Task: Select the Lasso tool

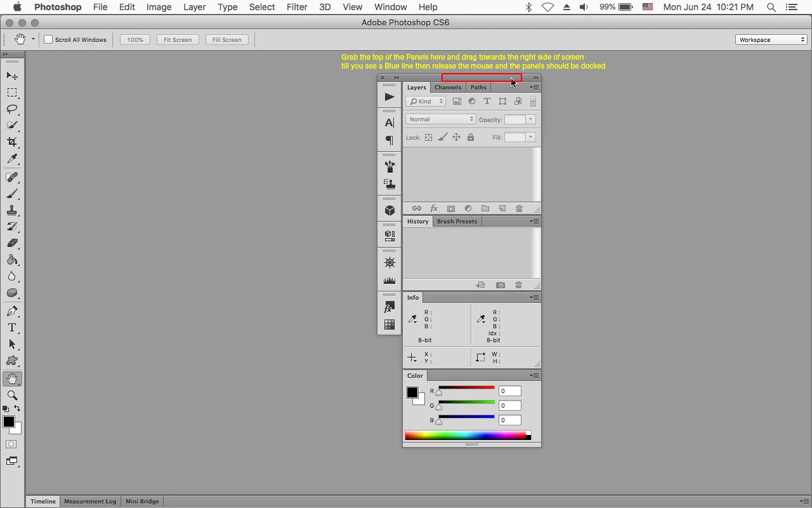Action: tap(12, 109)
